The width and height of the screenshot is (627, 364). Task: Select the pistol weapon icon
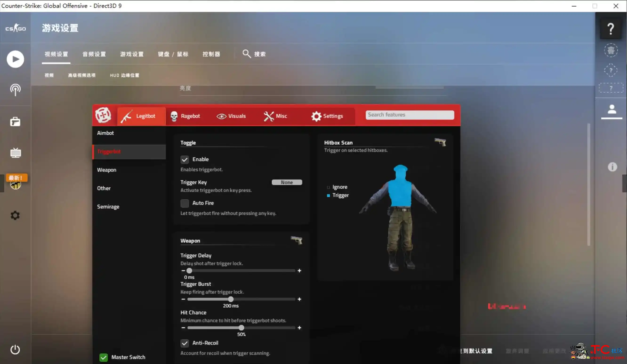[296, 240]
